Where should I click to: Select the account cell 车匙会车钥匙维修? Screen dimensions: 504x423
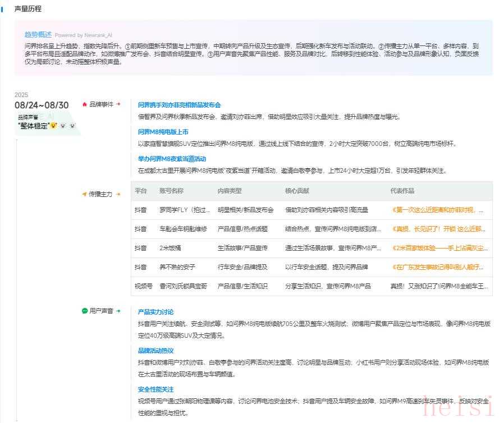(x=183, y=229)
